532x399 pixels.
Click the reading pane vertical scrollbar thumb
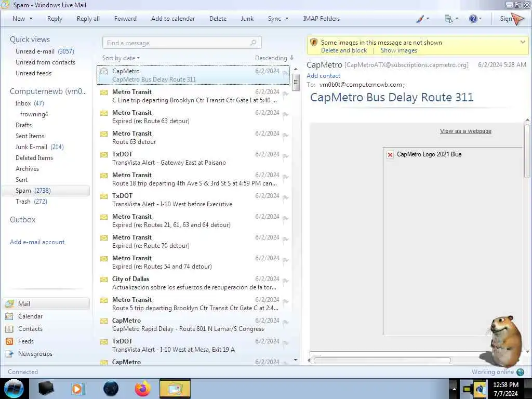point(527,151)
